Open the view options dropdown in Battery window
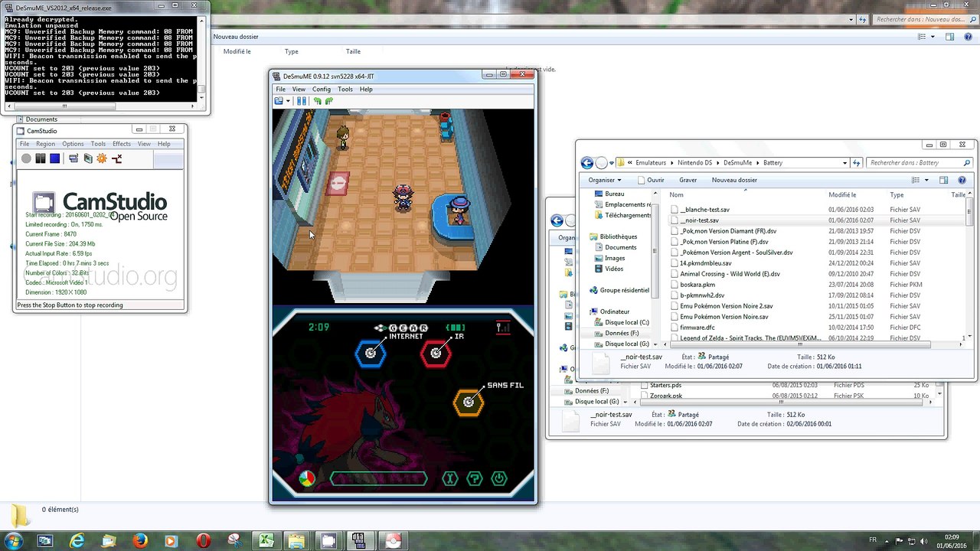This screenshot has width=980, height=551. (x=926, y=180)
